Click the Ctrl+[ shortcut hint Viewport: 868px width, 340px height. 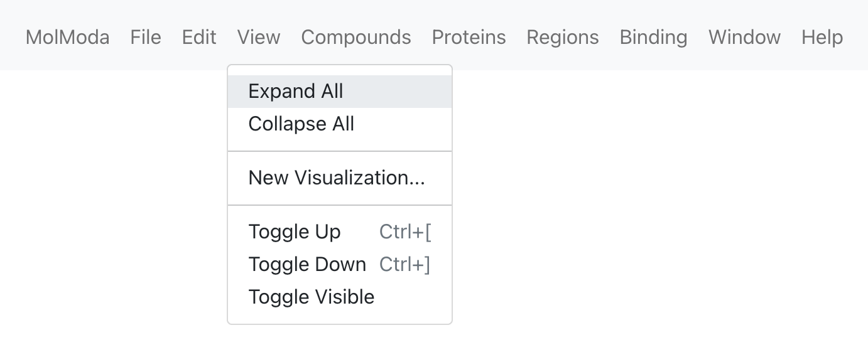[405, 232]
